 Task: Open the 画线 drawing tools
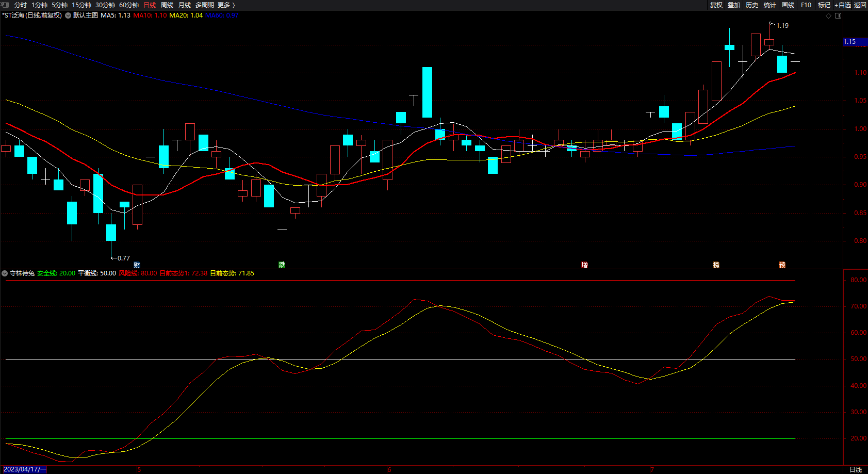(x=788, y=5)
